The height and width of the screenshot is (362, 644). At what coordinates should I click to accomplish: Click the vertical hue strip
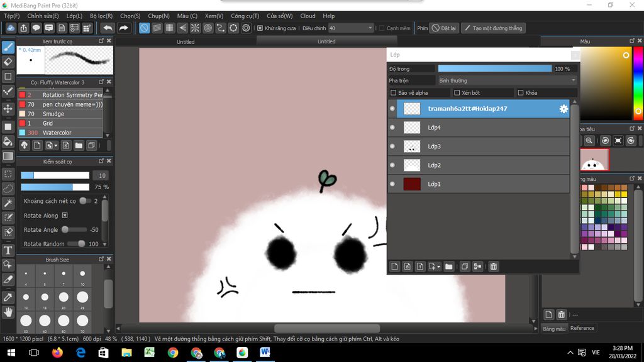638,84
